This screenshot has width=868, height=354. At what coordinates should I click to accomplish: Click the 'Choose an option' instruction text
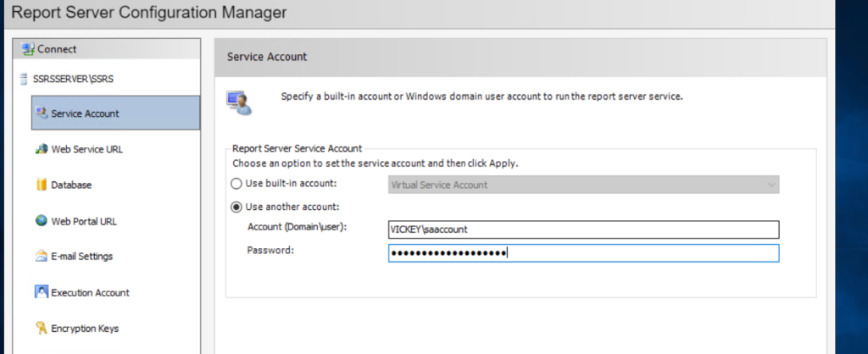375,163
